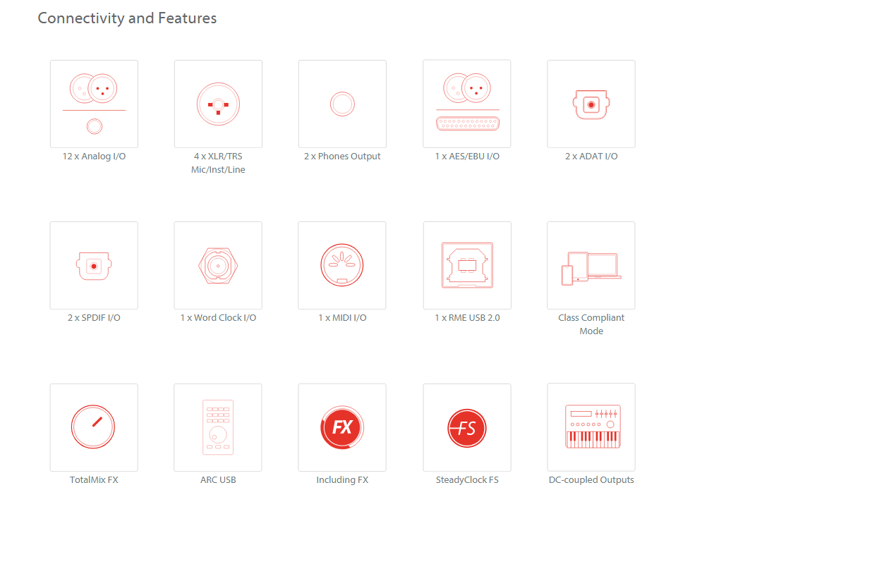This screenshot has height=588, width=889.
Task: Click the TotalMix FX knob icon
Action: (x=94, y=427)
